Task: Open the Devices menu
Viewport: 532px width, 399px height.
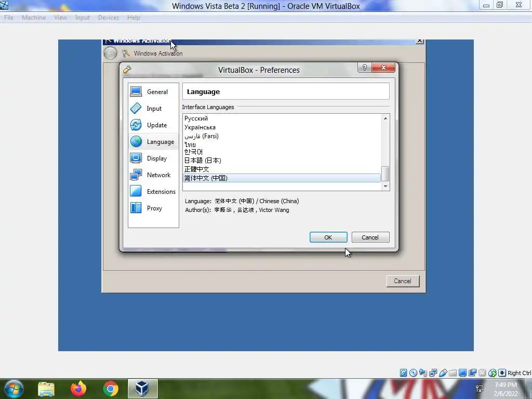Action: (x=109, y=18)
